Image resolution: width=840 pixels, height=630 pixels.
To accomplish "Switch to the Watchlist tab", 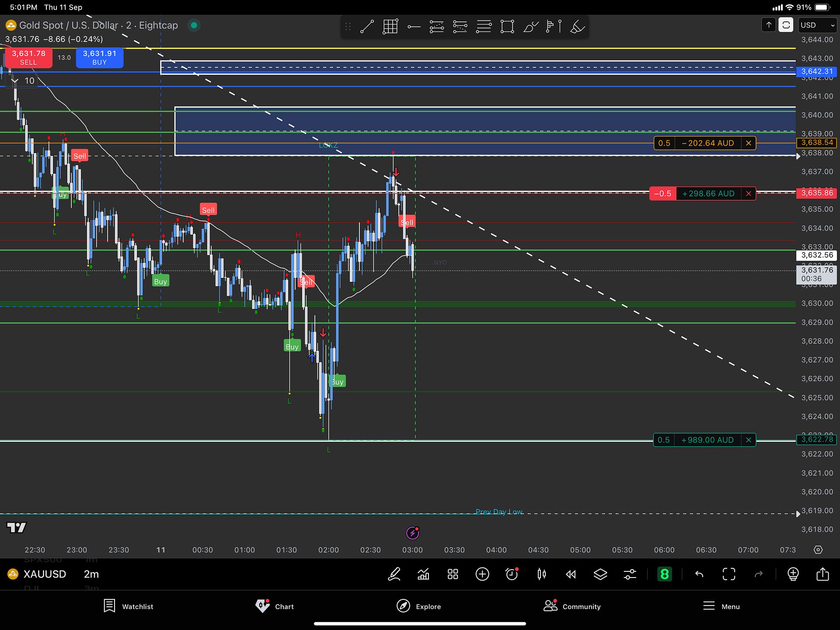I will (x=128, y=606).
